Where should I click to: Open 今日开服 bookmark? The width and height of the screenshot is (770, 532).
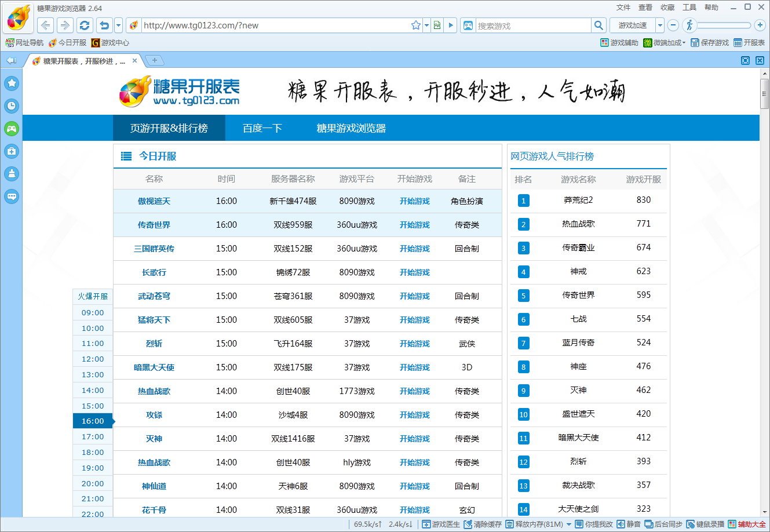click(x=67, y=43)
